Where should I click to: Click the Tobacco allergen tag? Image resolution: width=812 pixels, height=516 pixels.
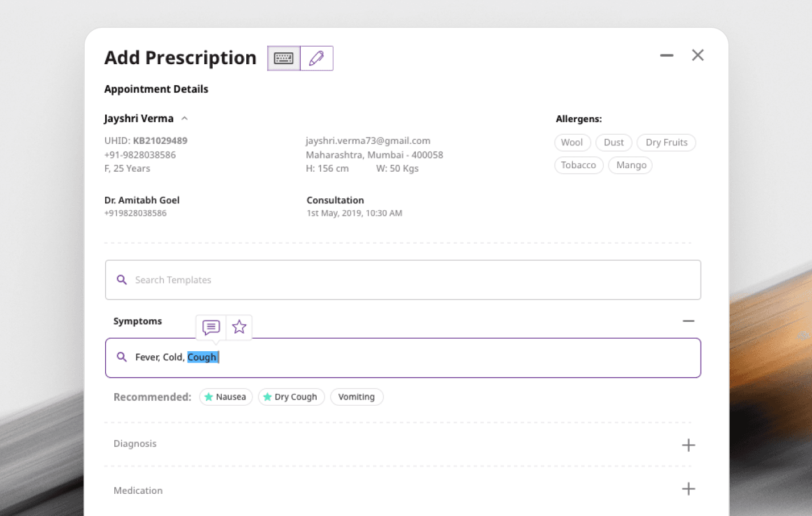tap(578, 165)
